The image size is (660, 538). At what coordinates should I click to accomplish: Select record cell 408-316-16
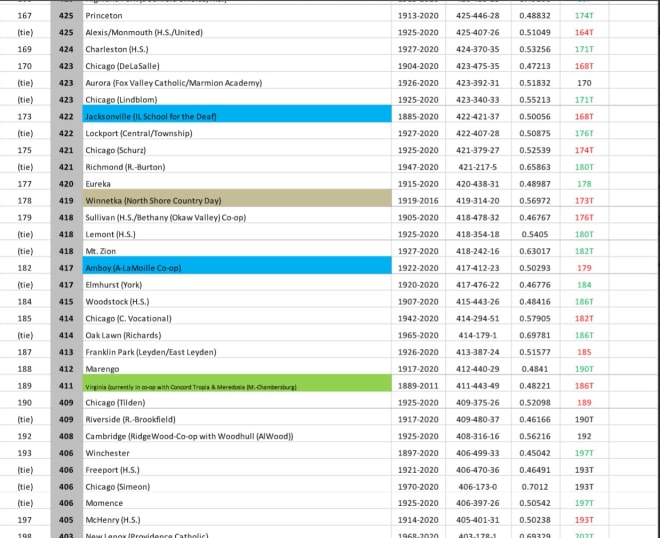(478, 437)
